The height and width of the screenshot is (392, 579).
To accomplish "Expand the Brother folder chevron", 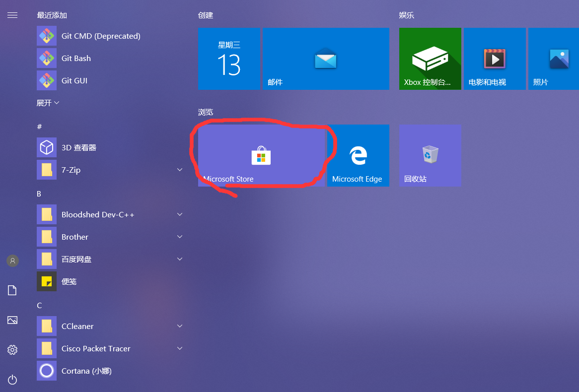I will pyautogui.click(x=180, y=237).
